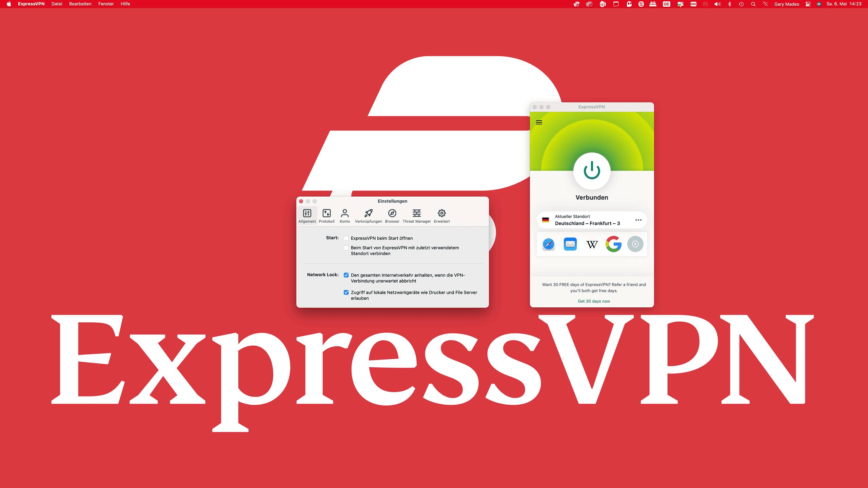Click the Safari shortcut icon
The width and height of the screenshot is (868, 488).
click(549, 244)
